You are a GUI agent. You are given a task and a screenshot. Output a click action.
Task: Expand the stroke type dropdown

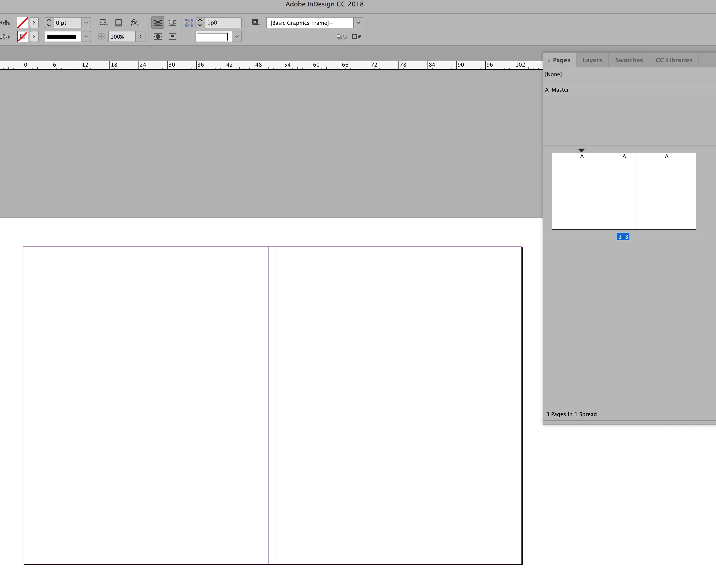point(86,36)
